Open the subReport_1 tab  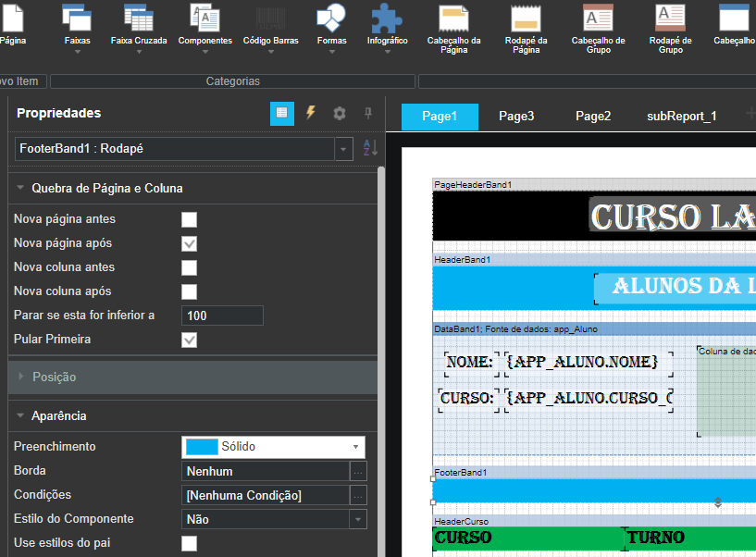tap(682, 117)
